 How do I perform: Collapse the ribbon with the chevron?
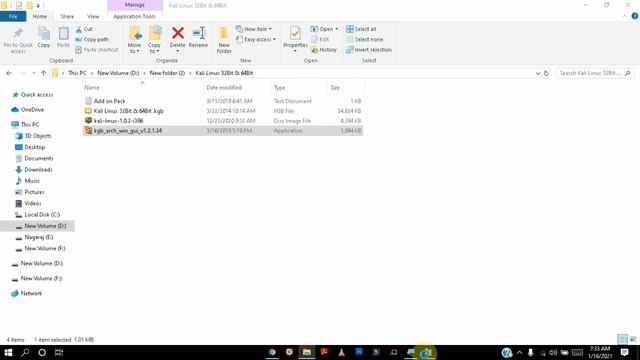624,16
